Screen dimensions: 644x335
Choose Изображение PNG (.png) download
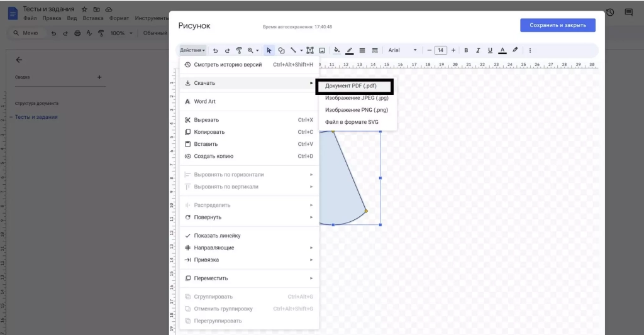click(x=356, y=110)
